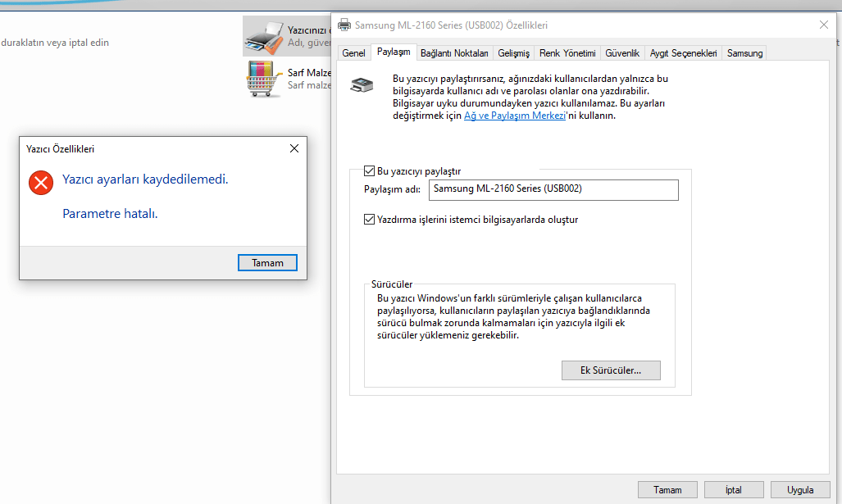Open the Aygıt Seçenekleri tab
This screenshot has width=842, height=504.
click(x=683, y=53)
